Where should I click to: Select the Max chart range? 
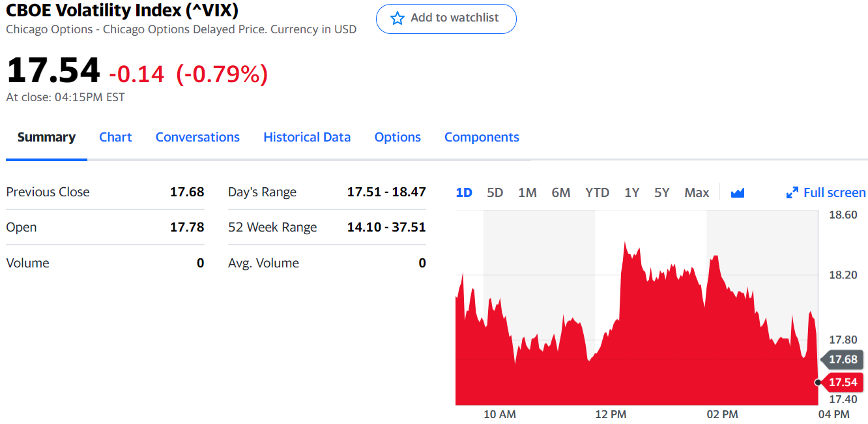point(697,192)
